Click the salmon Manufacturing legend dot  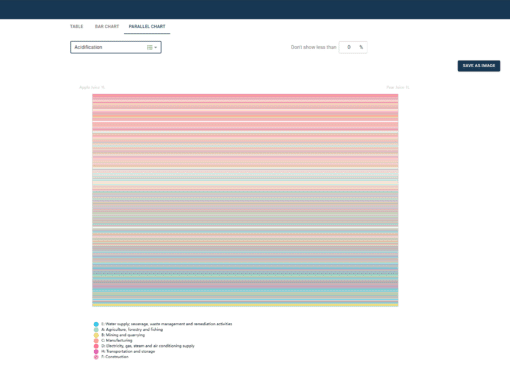pyautogui.click(x=96, y=341)
